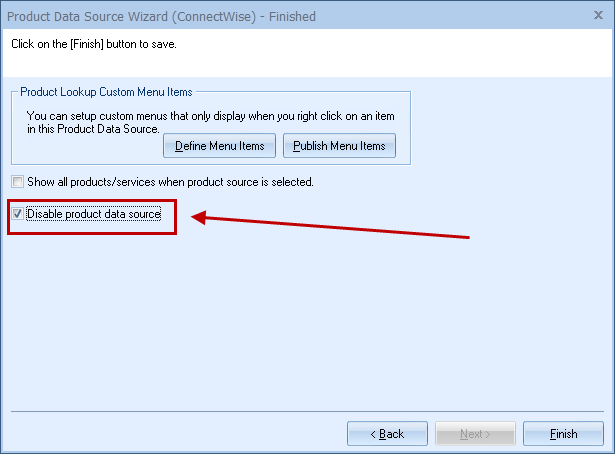This screenshot has width=615, height=454.
Task: Save the wizard with the Finish button
Action: pos(563,434)
